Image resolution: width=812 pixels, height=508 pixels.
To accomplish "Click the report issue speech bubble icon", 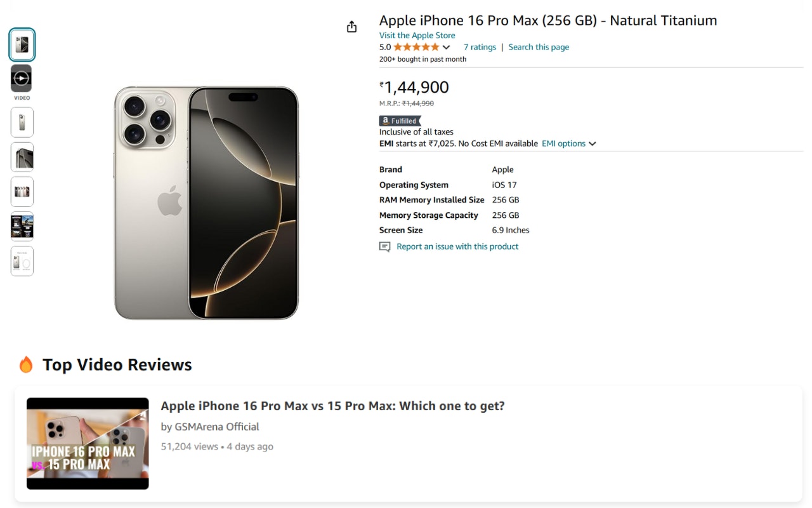I will tap(384, 247).
